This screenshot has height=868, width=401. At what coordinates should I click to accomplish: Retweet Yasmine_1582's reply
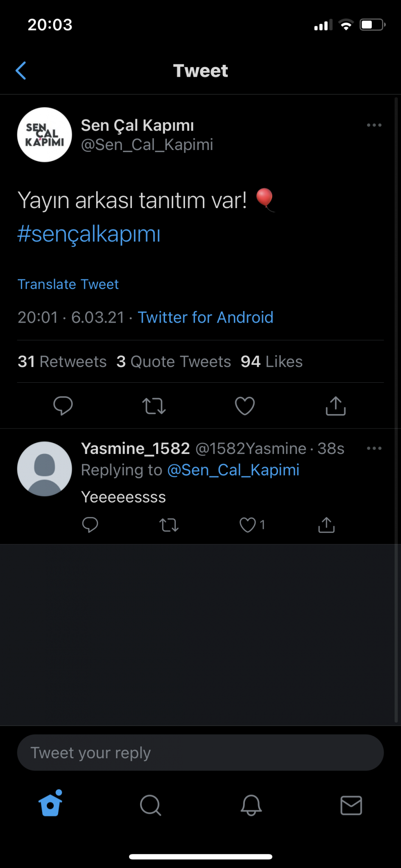pos(168,525)
